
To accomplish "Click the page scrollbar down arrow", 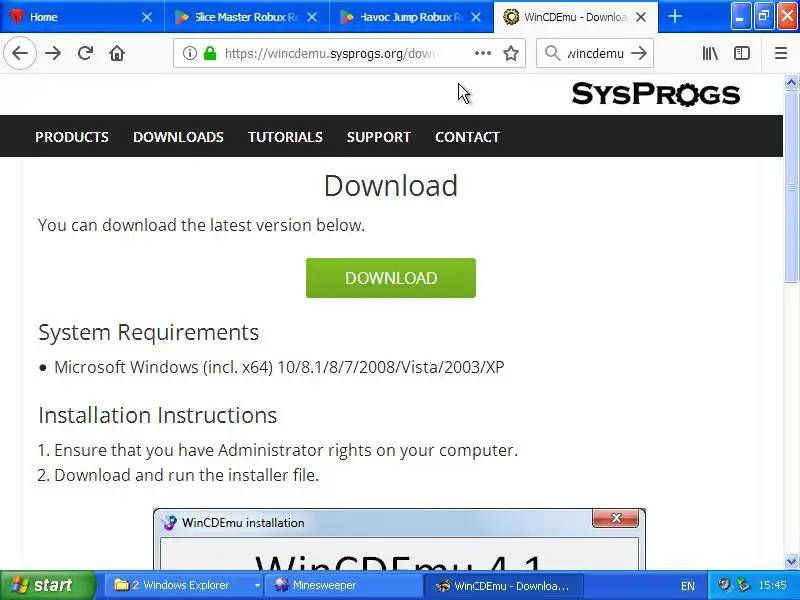I will 791,562.
